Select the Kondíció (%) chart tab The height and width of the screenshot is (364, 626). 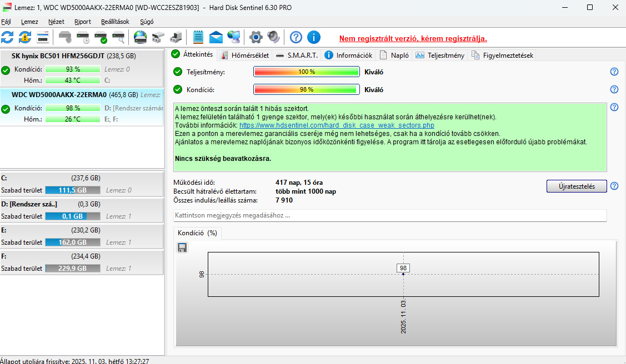pos(198,233)
